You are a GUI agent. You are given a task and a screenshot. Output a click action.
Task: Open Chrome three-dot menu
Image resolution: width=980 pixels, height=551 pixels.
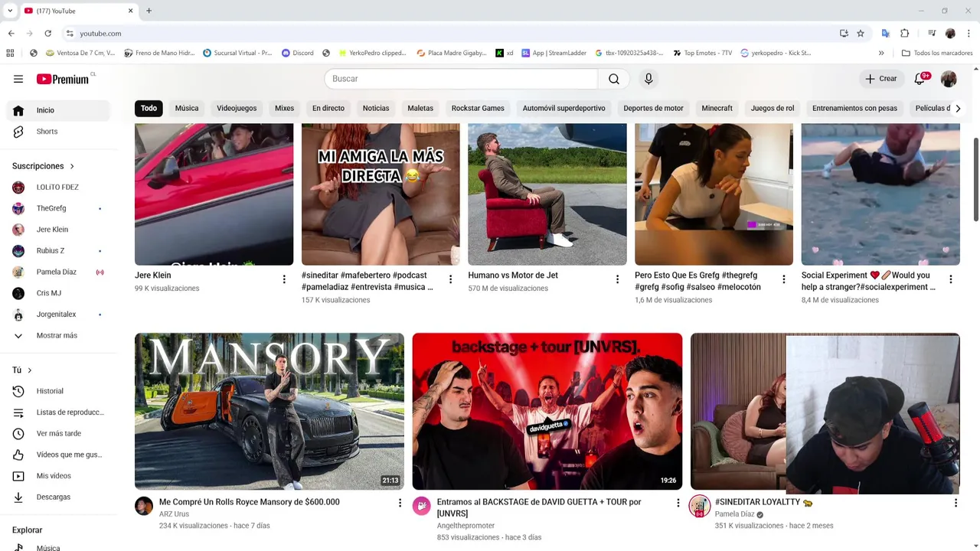point(969,34)
